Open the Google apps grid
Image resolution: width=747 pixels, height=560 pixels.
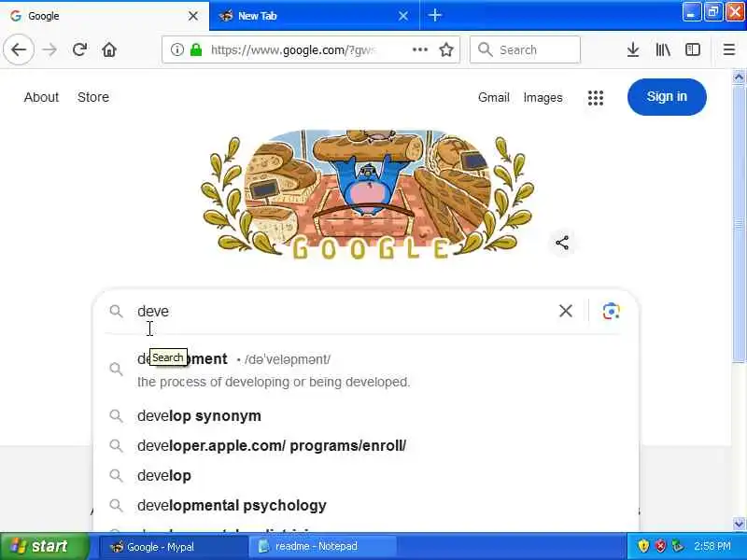point(596,98)
